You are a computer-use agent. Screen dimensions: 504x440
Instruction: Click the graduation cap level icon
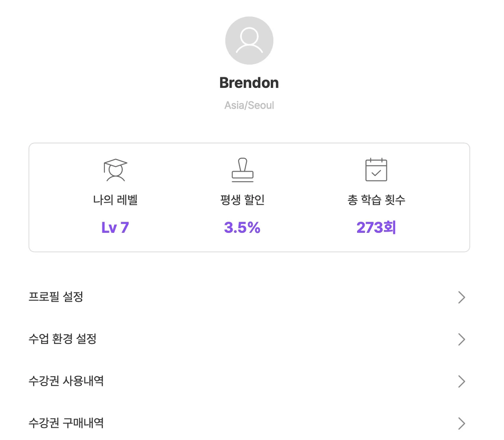click(x=115, y=170)
